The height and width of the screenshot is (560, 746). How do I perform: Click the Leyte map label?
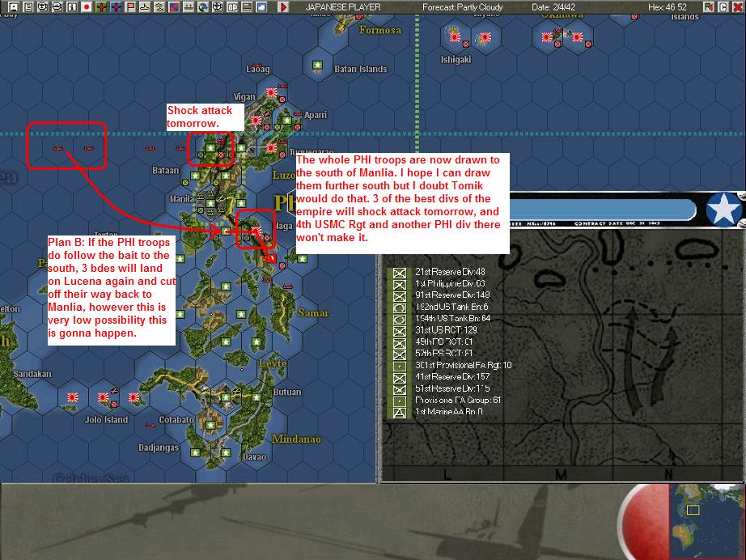coord(273,364)
